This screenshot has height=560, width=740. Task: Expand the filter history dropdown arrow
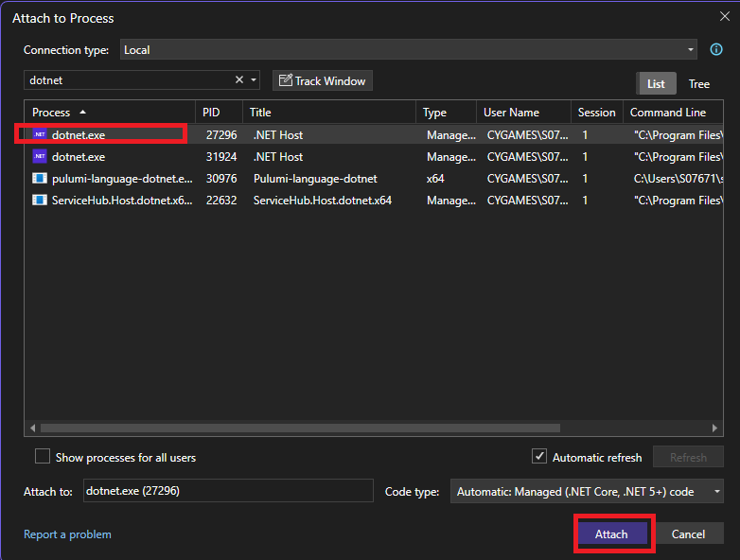click(x=254, y=79)
